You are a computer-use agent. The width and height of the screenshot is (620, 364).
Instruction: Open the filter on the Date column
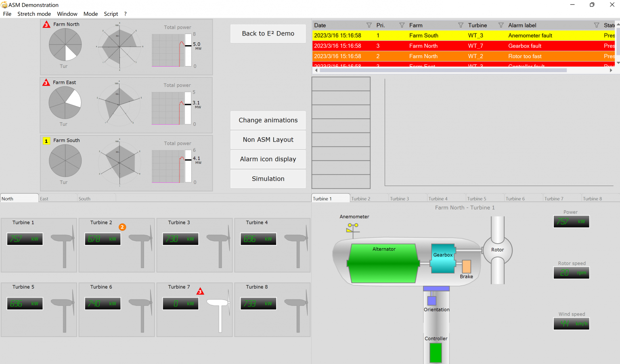tap(369, 25)
